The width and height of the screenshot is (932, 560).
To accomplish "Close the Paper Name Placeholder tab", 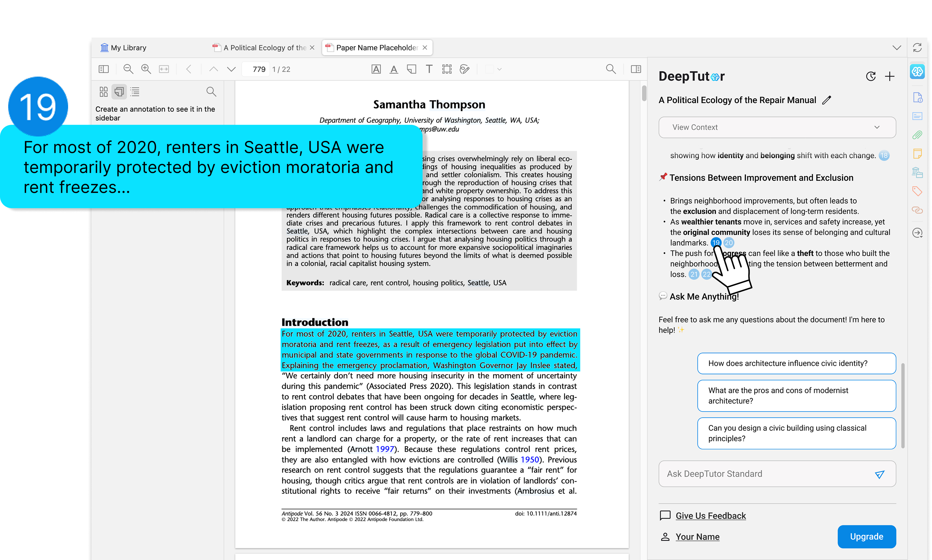I will coord(425,48).
